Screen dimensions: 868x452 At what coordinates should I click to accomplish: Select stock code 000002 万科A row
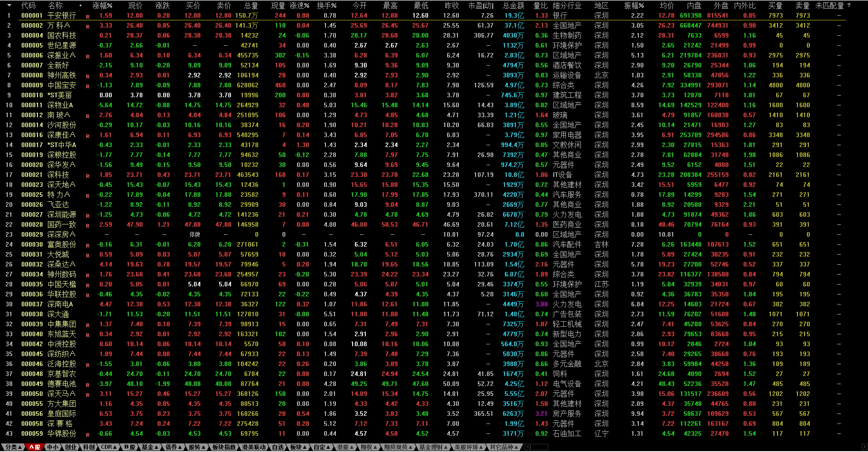click(x=423, y=25)
